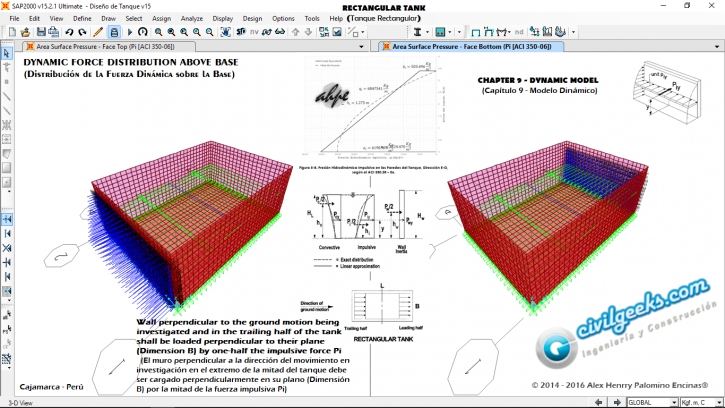Click the Previous Selection 'ps' icon
This screenshot has height=408, width=725.
tap(6, 330)
